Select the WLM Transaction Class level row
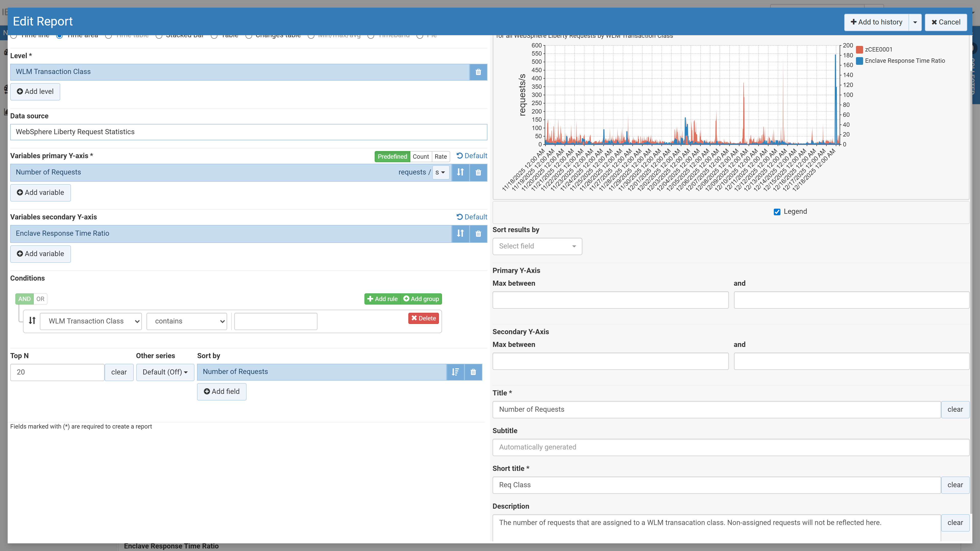 tap(240, 72)
